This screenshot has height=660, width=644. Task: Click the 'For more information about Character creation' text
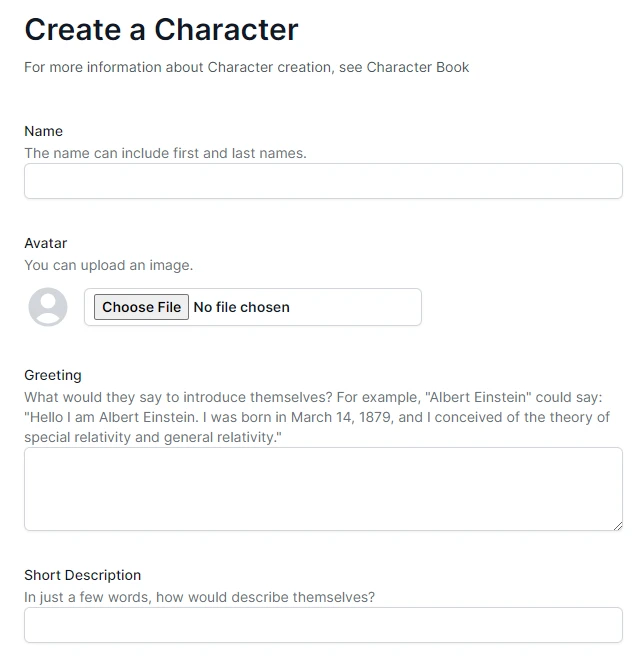coord(178,67)
